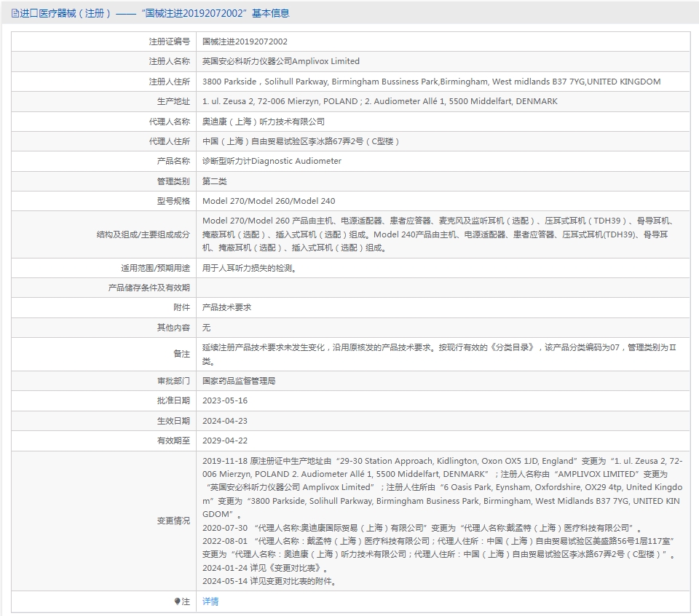Select entry 2024-01-24 详见《变更对比表》

(266, 568)
